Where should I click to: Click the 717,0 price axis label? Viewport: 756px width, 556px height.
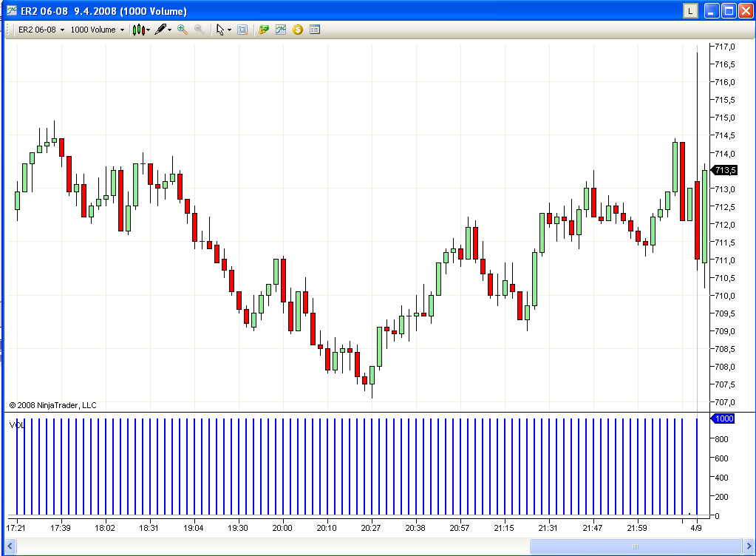click(725, 47)
